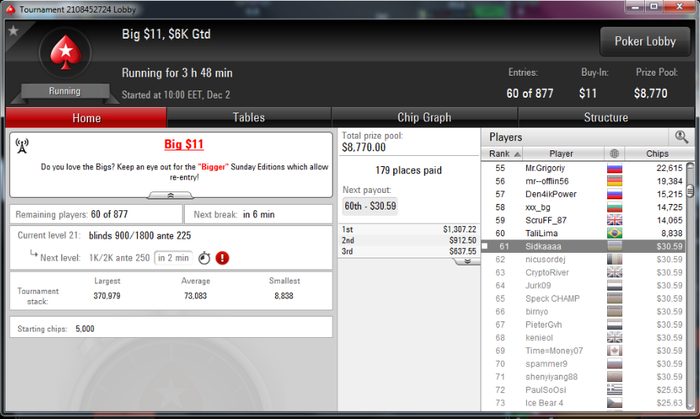Open the Chip Graph tab
This screenshot has width=700, height=419.
click(x=424, y=117)
